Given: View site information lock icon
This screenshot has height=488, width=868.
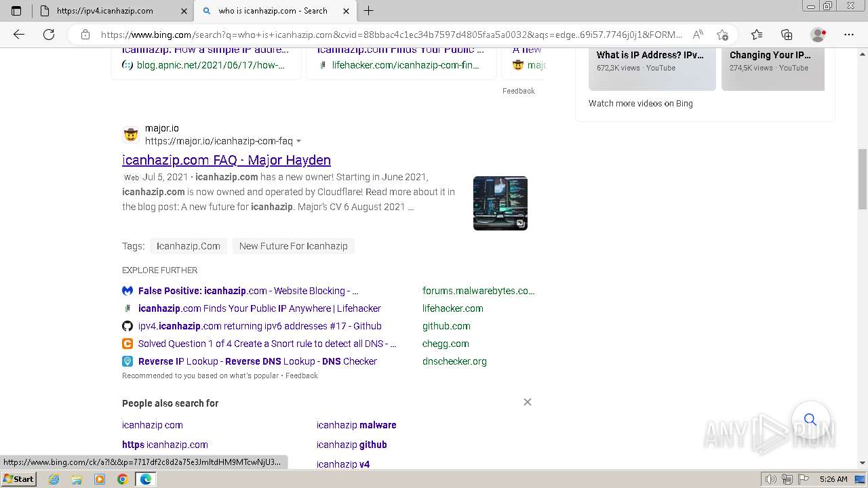Looking at the screenshot, I should click(x=85, y=35).
